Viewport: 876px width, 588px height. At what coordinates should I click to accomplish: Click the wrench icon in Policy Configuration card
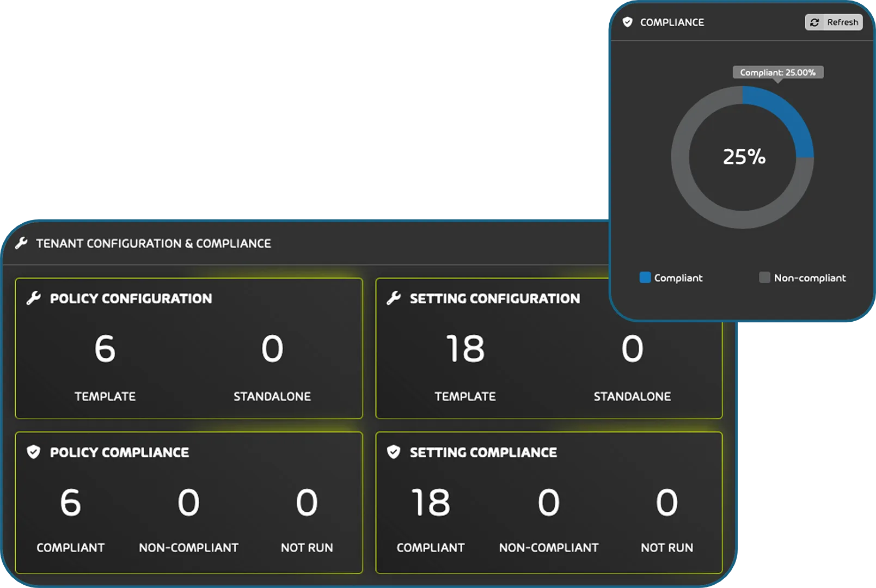(x=34, y=298)
